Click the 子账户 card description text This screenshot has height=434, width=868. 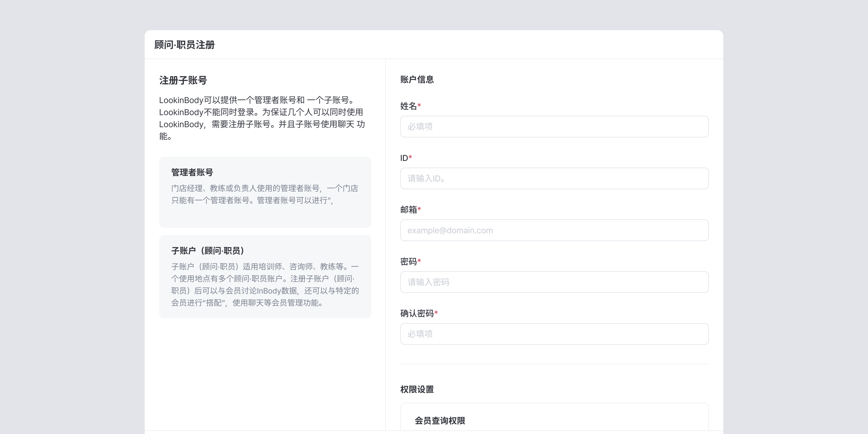tap(265, 285)
